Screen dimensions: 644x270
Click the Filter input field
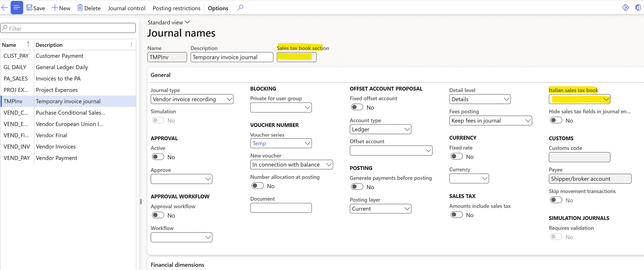pos(68,28)
